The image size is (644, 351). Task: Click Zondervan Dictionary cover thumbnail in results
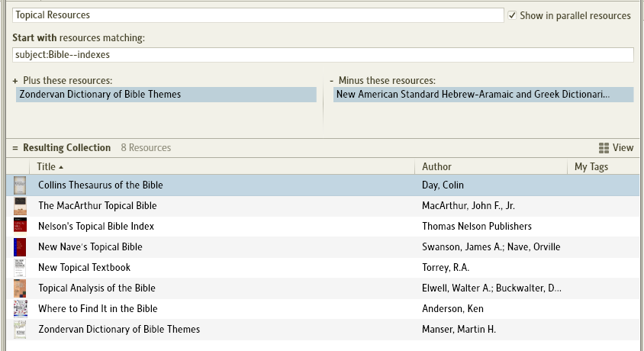pyautogui.click(x=20, y=329)
